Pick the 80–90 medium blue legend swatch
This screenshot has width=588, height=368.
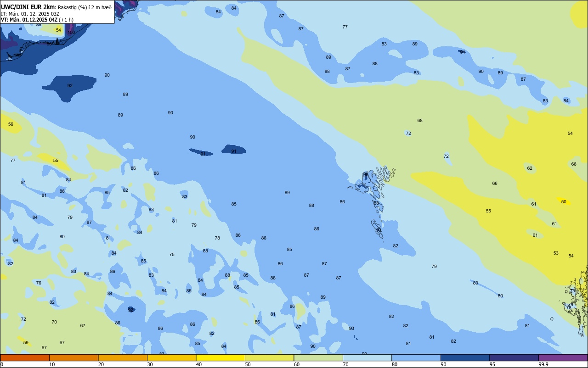click(416, 357)
